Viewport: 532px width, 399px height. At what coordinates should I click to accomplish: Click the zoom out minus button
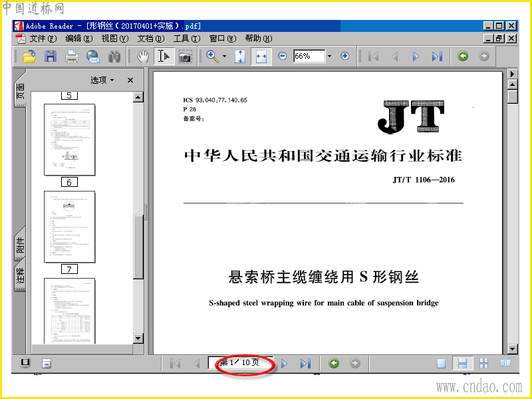click(x=282, y=56)
